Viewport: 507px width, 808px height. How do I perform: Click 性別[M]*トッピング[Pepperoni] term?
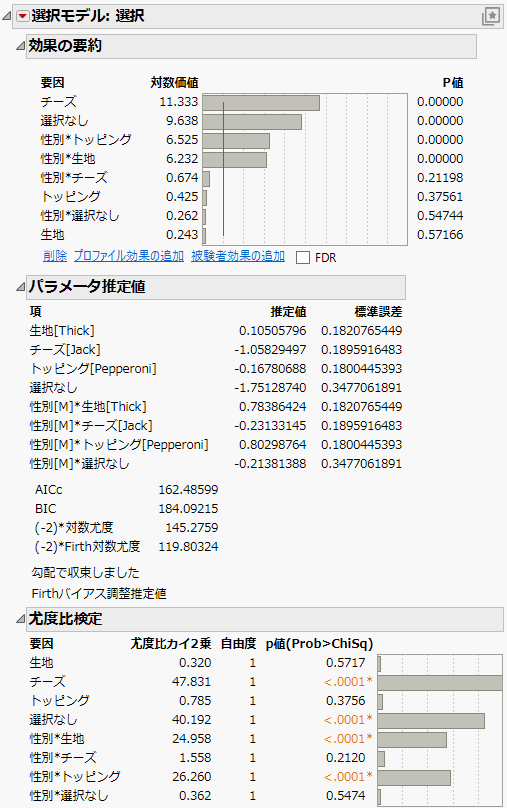pos(119,445)
